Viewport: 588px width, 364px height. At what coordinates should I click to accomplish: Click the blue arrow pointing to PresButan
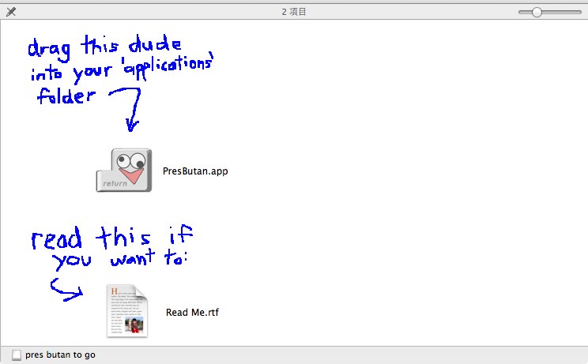click(130, 109)
